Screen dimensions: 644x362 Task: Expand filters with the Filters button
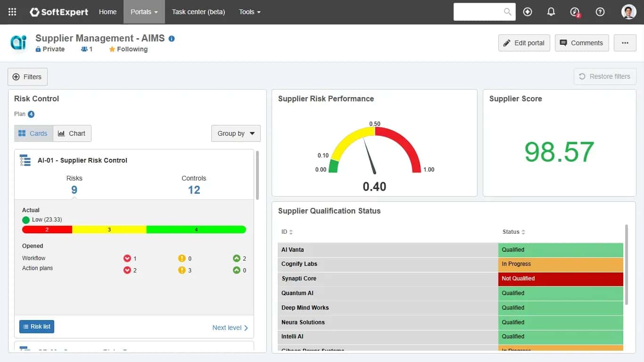click(x=27, y=77)
